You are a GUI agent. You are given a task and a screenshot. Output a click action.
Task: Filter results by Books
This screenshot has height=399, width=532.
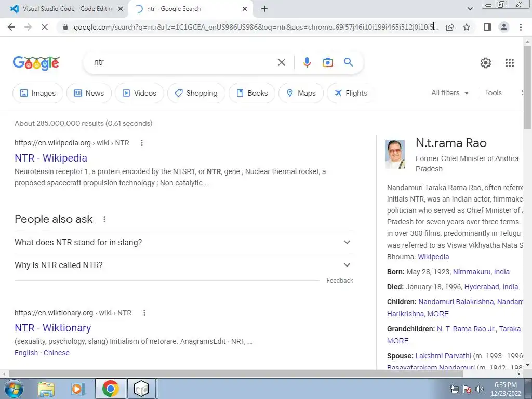click(252, 93)
